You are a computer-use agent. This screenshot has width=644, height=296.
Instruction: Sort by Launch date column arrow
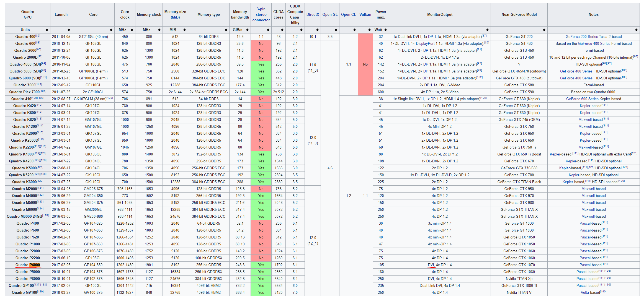(x=69, y=30)
